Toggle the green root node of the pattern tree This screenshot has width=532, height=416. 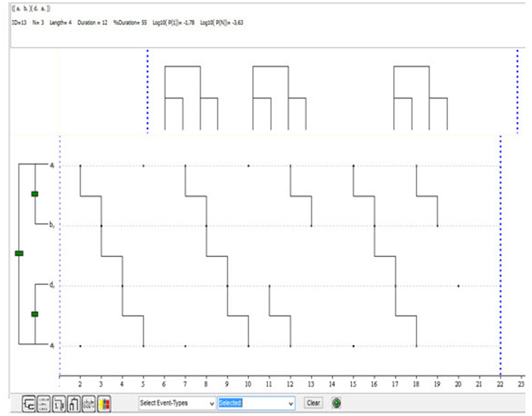pos(19,254)
